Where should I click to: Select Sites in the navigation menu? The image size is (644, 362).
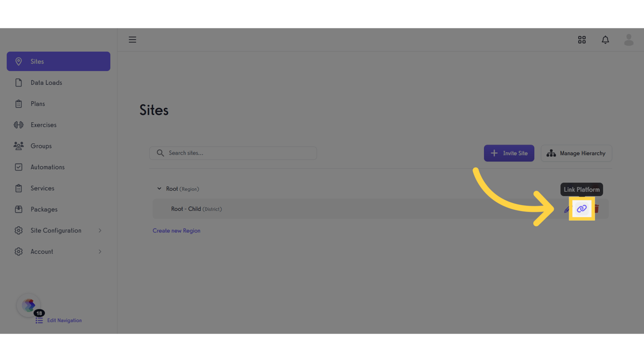(37, 61)
